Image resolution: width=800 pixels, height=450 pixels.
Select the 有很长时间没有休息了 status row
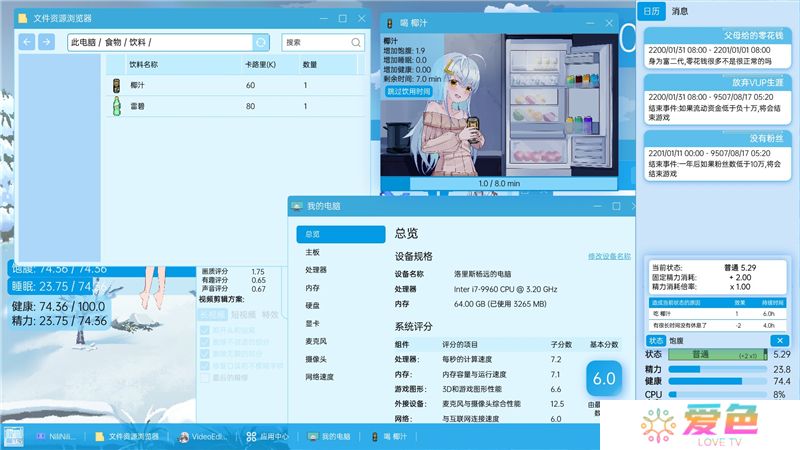717,325
